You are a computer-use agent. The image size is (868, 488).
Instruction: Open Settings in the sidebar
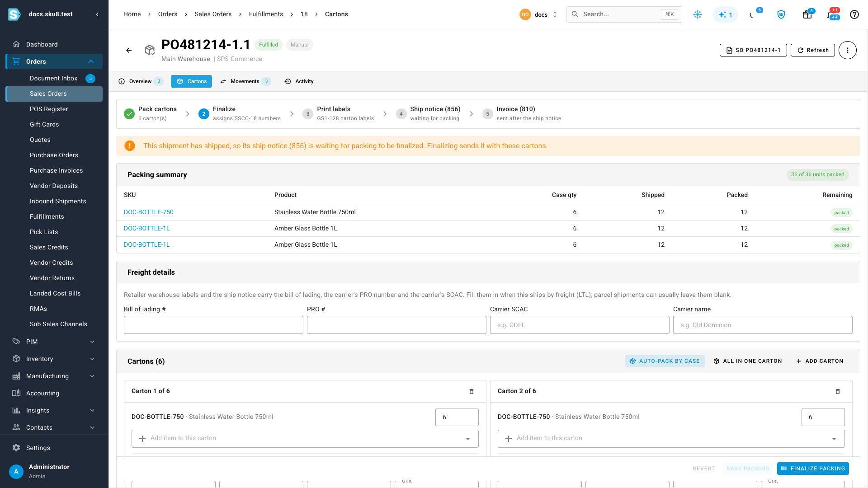click(x=54, y=448)
